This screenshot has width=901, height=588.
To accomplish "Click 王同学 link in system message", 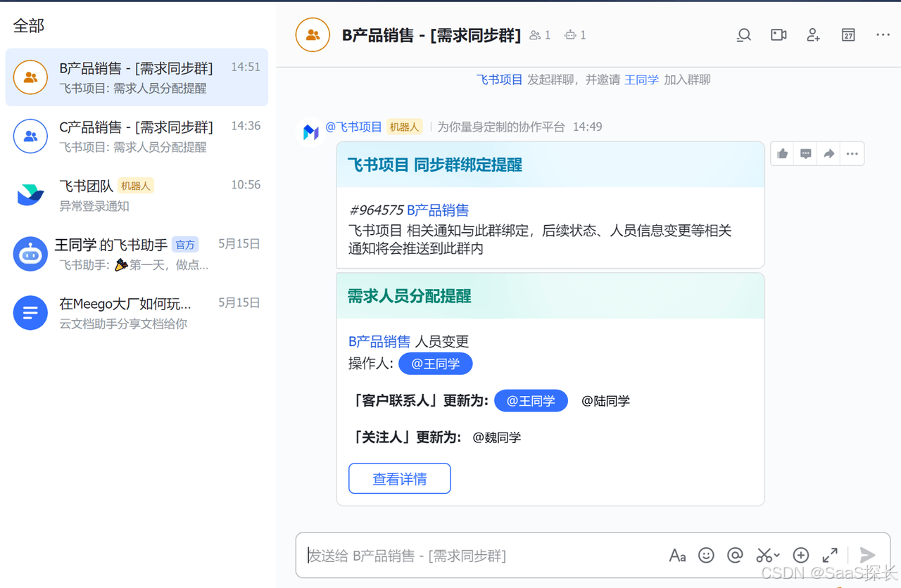I will pyautogui.click(x=642, y=79).
